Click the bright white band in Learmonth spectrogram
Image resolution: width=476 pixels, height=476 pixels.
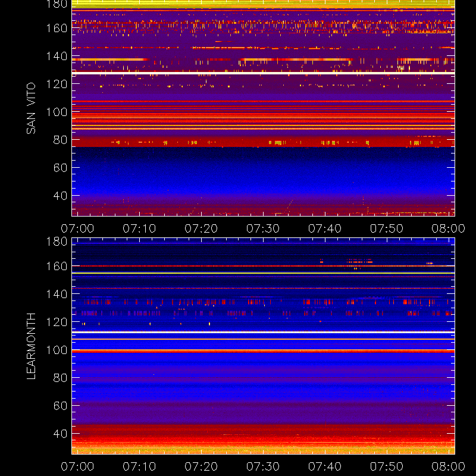(263, 333)
